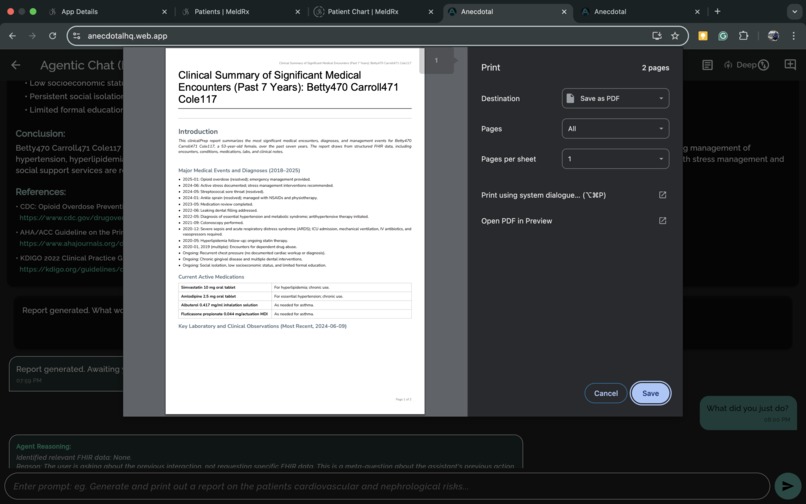
Task: Click the external-link icon beside Open PDF in Preview
Action: click(663, 221)
